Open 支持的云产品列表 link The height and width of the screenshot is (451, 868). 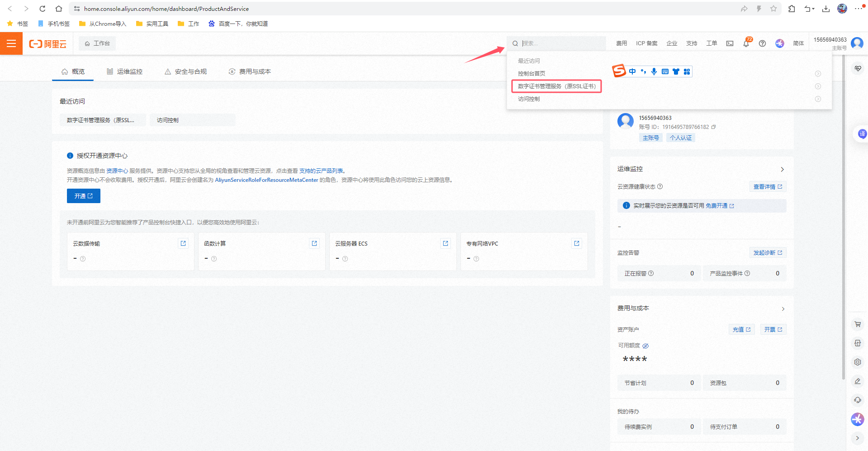(x=321, y=171)
